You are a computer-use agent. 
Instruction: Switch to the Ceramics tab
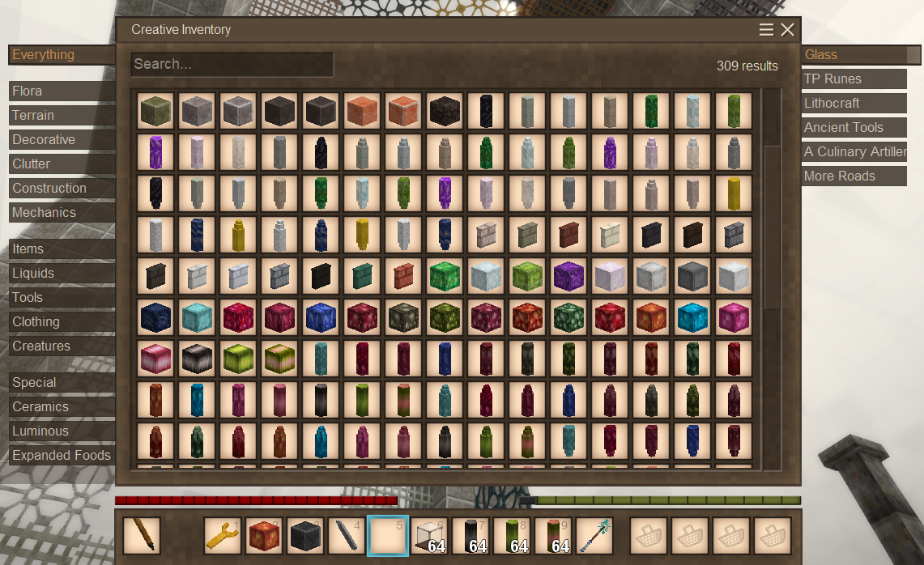pyautogui.click(x=62, y=407)
